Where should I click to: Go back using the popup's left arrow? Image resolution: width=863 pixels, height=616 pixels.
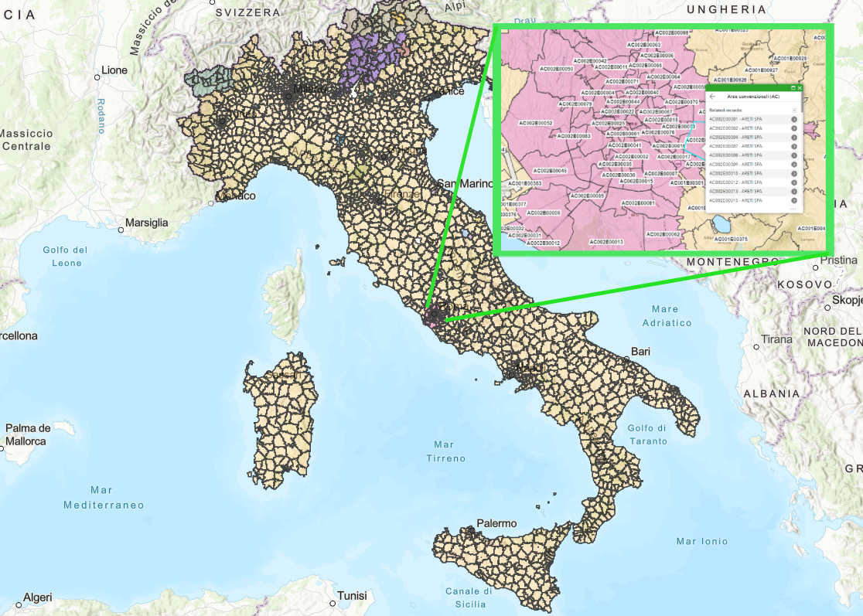coord(712,97)
